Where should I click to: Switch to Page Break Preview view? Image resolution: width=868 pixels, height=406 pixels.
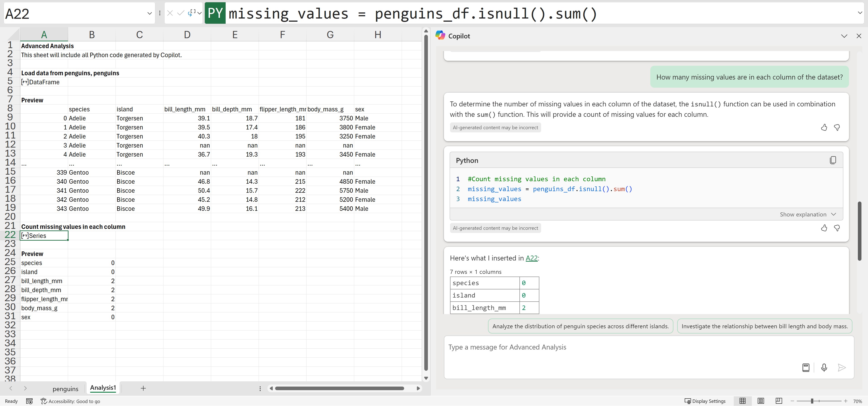click(779, 401)
